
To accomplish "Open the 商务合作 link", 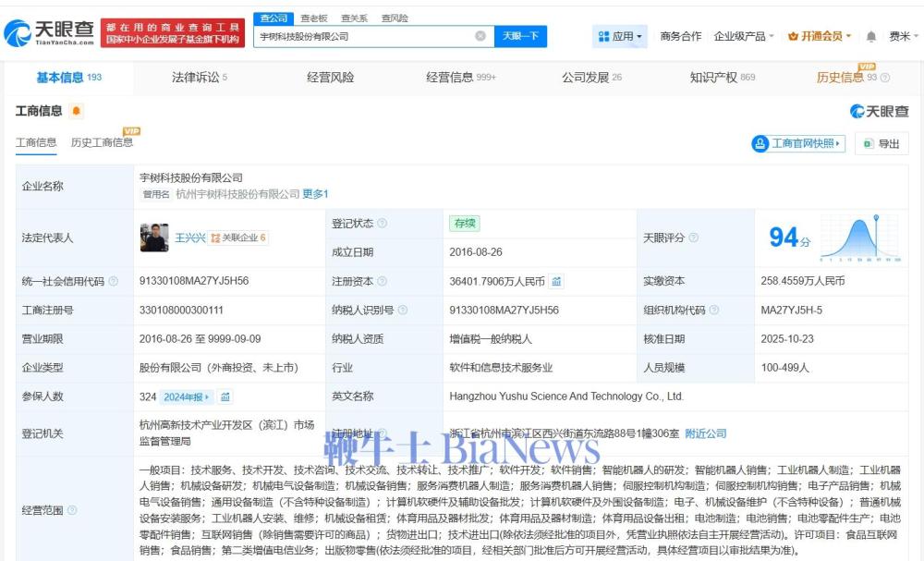I will pyautogui.click(x=681, y=37).
